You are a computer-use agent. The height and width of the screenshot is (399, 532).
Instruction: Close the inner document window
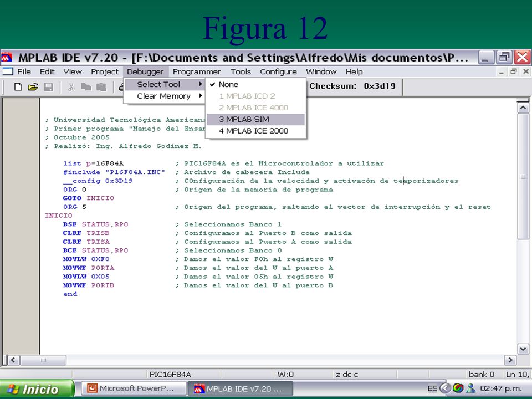(x=525, y=71)
